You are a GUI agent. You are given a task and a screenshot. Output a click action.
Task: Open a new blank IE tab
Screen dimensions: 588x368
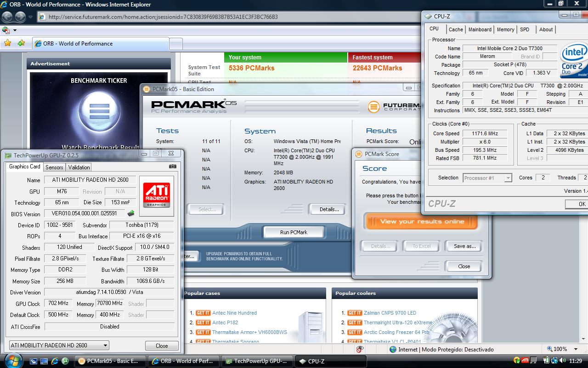pos(176,44)
